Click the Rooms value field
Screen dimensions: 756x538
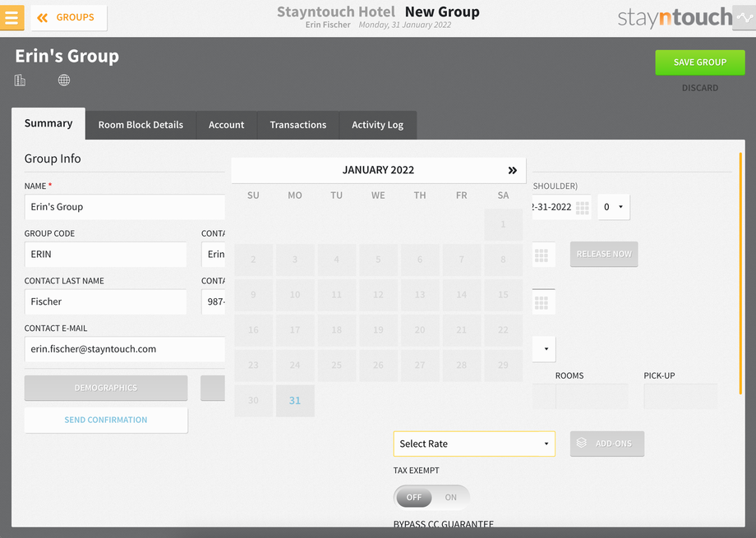click(x=592, y=396)
